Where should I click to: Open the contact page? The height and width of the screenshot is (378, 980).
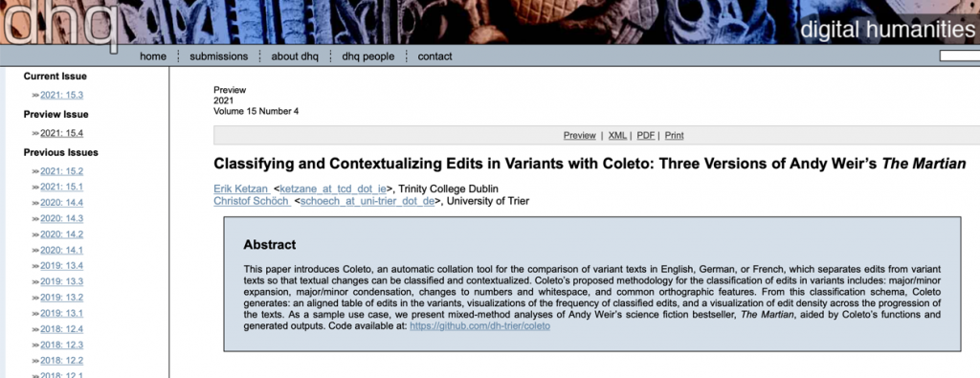[435, 56]
